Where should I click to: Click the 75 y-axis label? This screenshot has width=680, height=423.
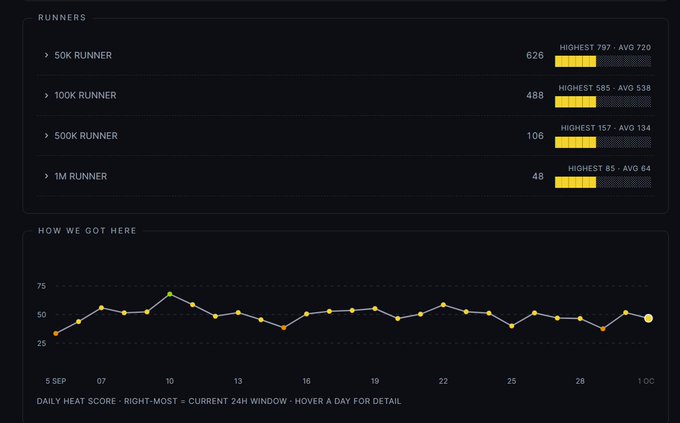pyautogui.click(x=42, y=286)
